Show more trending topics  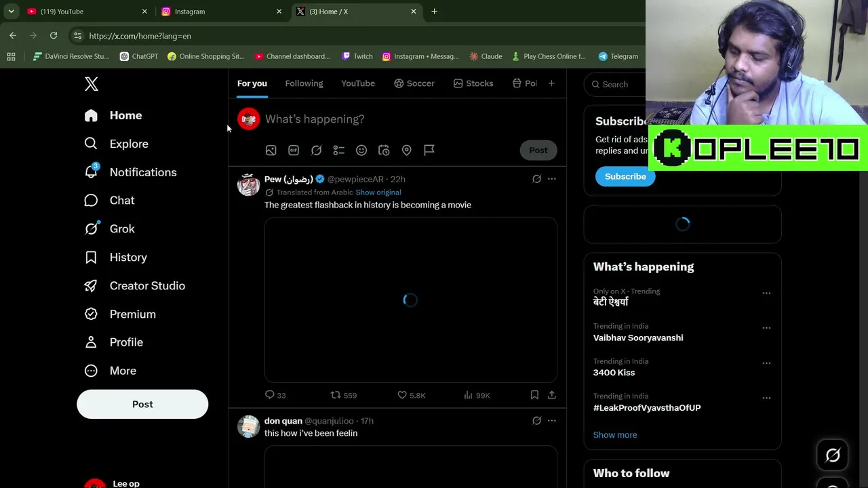click(615, 435)
